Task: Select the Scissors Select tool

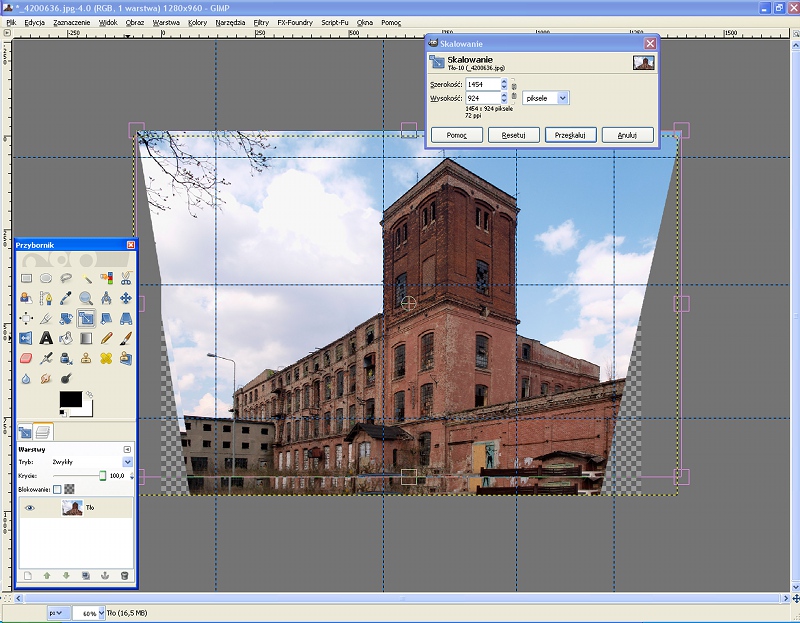Action: coord(126,278)
